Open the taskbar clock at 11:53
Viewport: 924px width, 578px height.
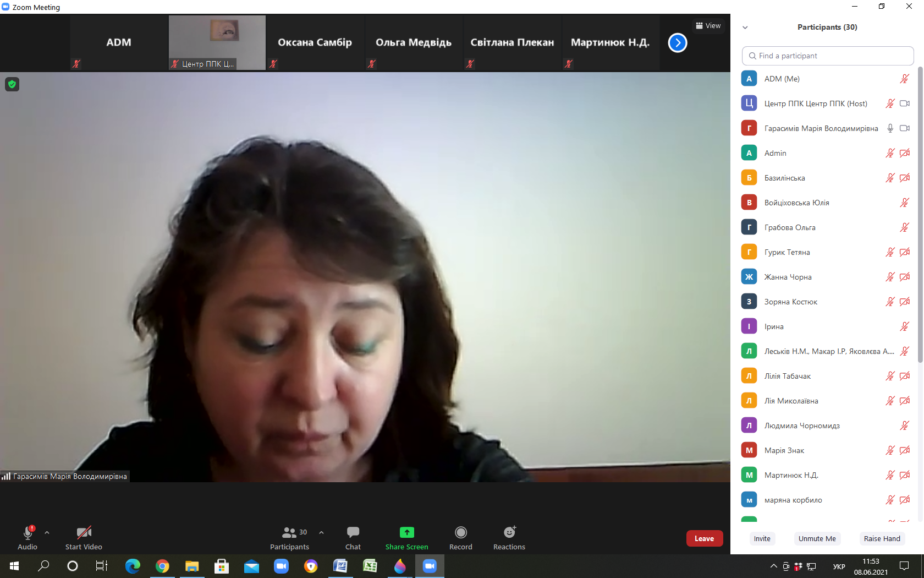tap(871, 566)
